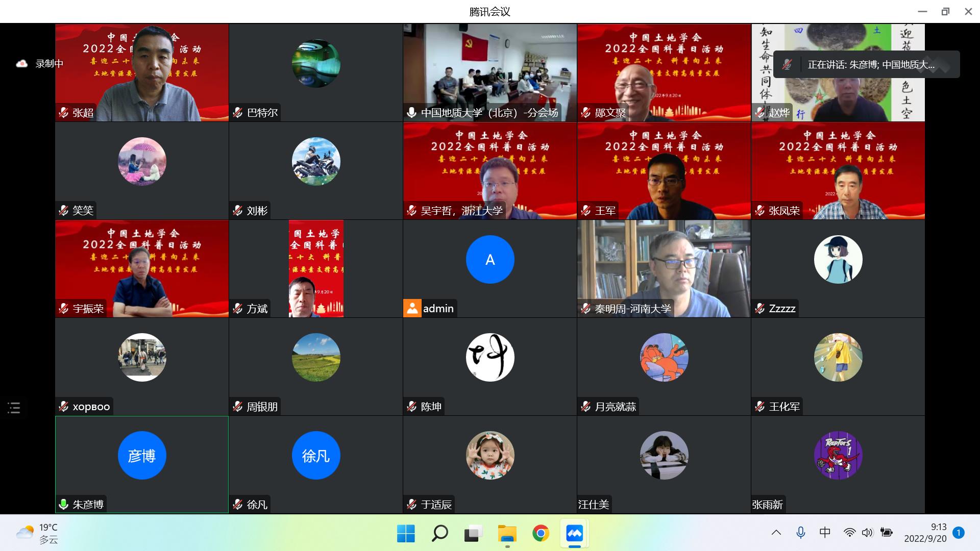Click 方斌's muted microphone icon
The image size is (980, 551).
point(238,309)
